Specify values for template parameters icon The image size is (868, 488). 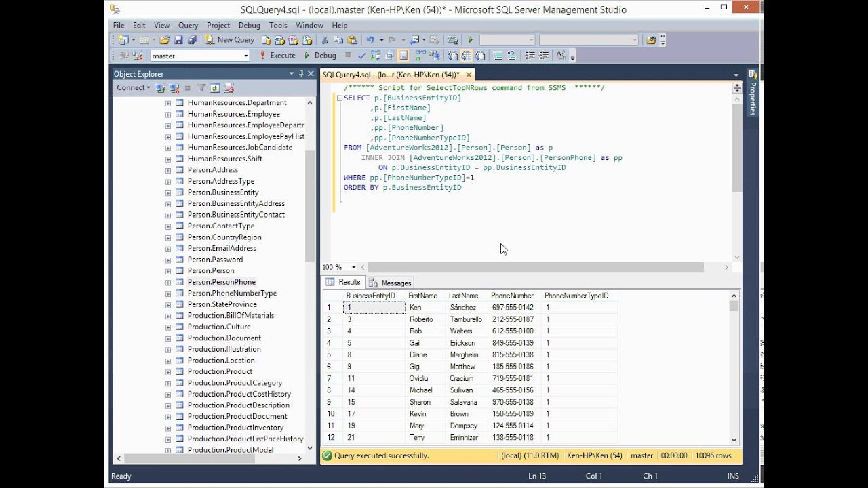click(561, 56)
